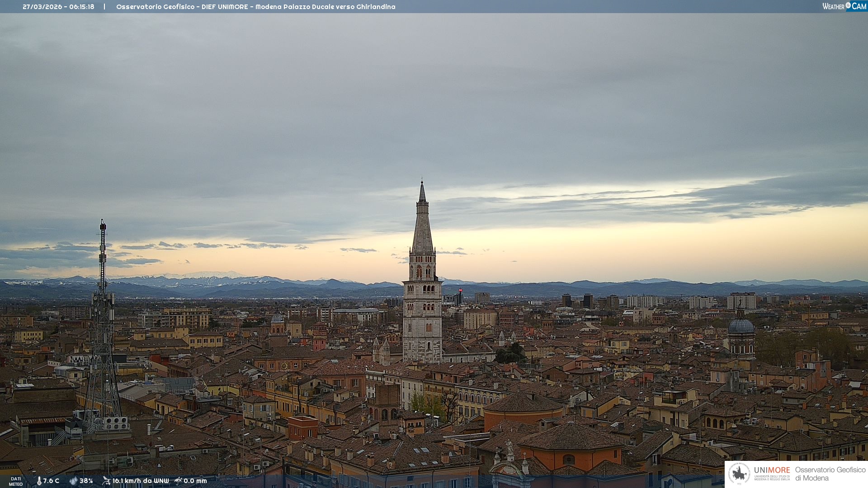Click the 38% humidity value
Screen dimensions: 868x488
coord(86,481)
